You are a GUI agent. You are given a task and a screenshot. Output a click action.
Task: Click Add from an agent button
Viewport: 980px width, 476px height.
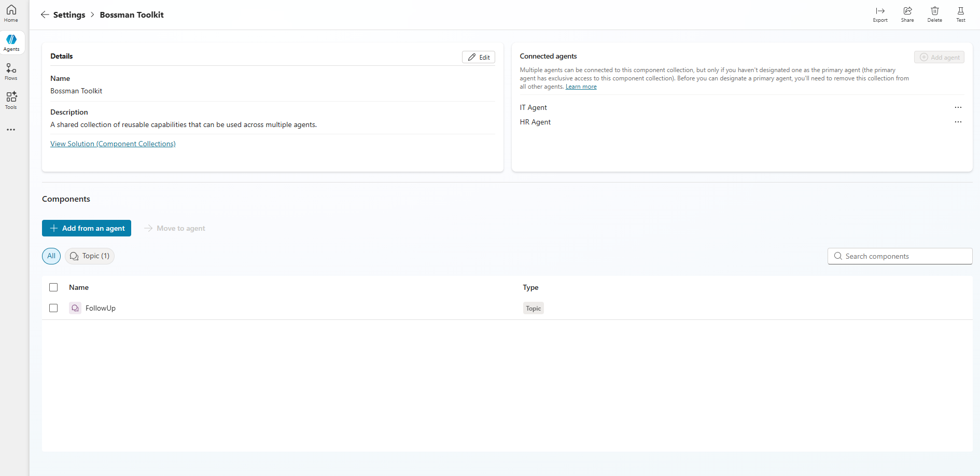click(87, 228)
